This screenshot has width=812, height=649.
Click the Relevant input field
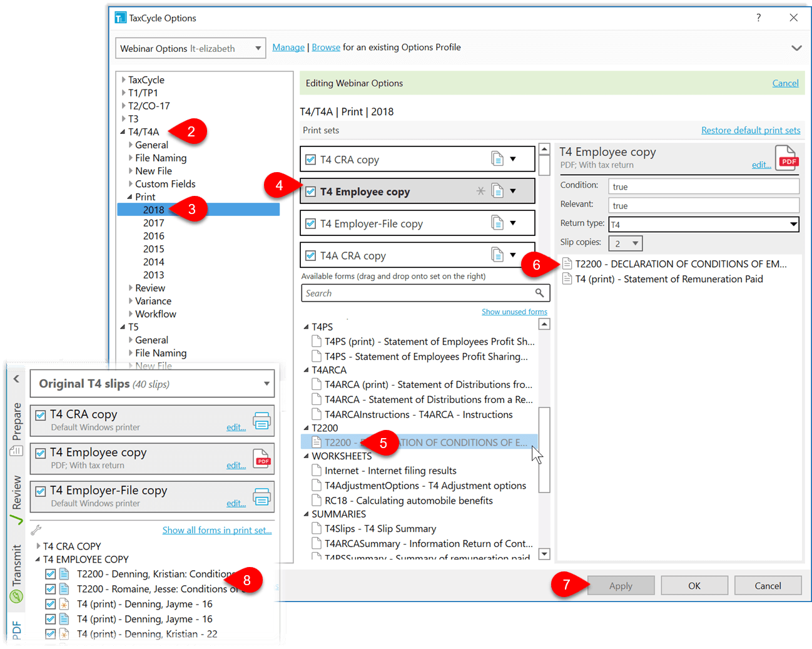pyautogui.click(x=704, y=205)
